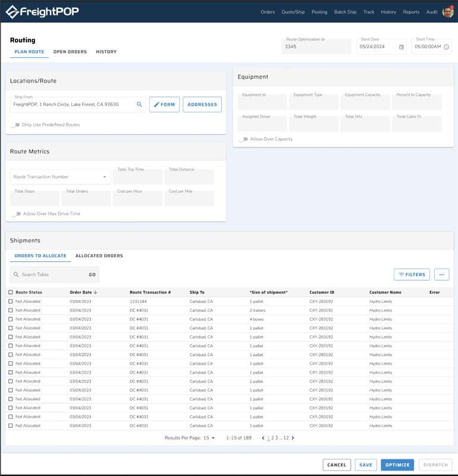Click the Route Status column header

click(x=29, y=292)
